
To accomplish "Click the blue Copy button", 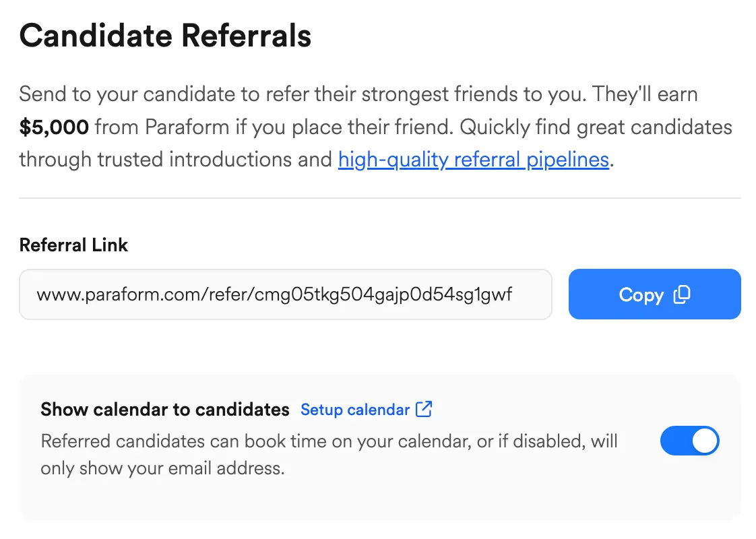I will (654, 294).
